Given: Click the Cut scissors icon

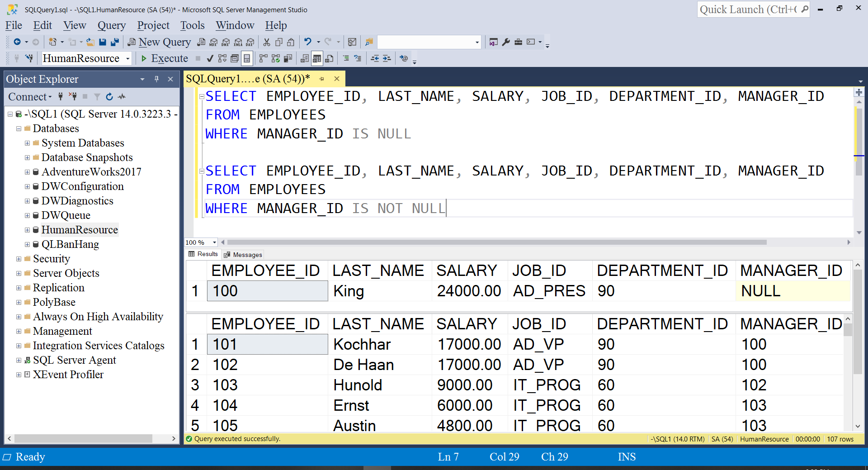Looking at the screenshot, I should 267,42.
